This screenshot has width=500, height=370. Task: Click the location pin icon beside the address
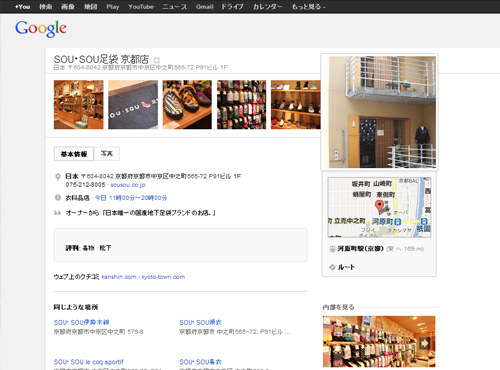pos(58,177)
